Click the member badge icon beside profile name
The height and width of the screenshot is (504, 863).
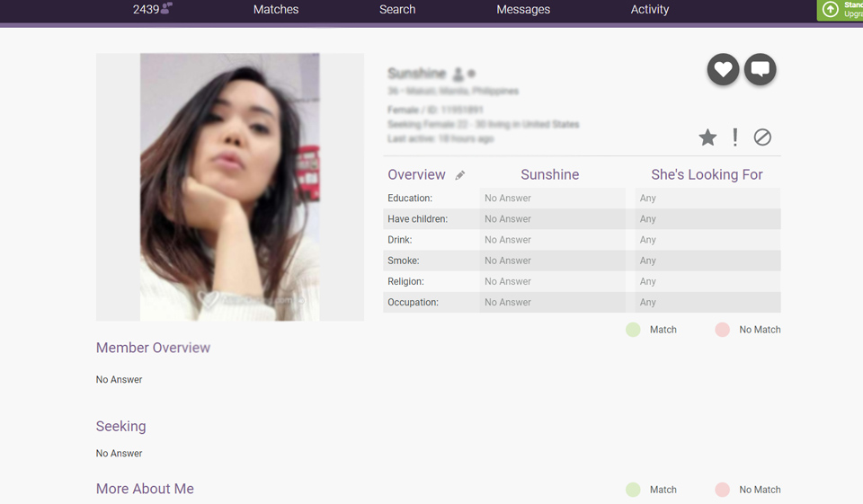point(458,74)
